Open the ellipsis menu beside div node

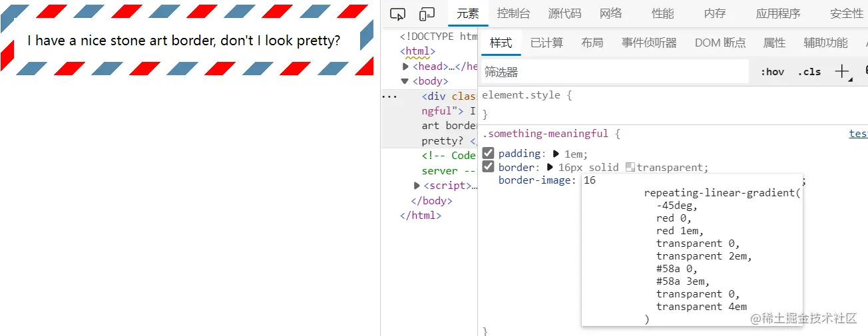coord(389,96)
